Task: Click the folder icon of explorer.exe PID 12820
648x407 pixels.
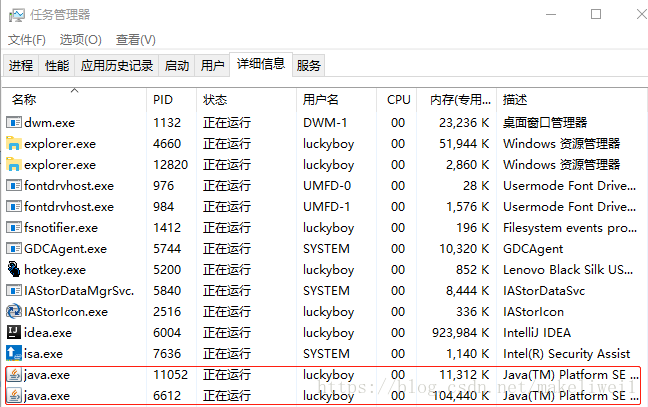Action: pos(14,164)
